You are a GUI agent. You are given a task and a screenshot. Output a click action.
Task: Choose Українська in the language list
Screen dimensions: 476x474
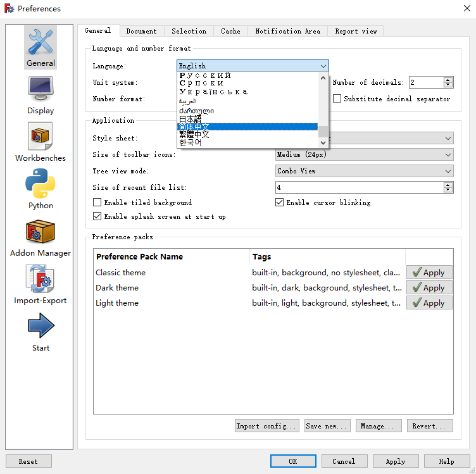tap(247, 91)
